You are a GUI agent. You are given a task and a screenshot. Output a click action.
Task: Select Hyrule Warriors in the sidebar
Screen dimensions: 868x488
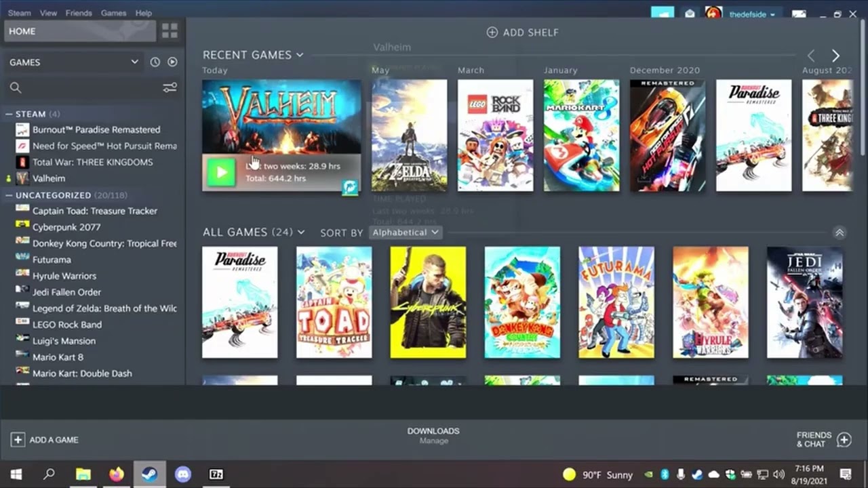[96, 276]
